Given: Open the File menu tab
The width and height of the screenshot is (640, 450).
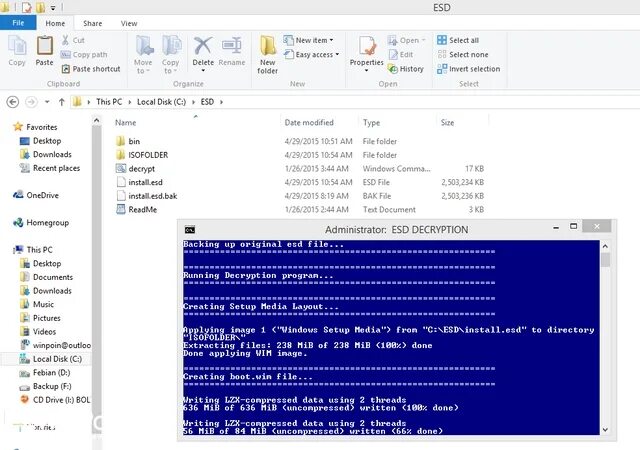Looking at the screenshot, I should tap(18, 23).
